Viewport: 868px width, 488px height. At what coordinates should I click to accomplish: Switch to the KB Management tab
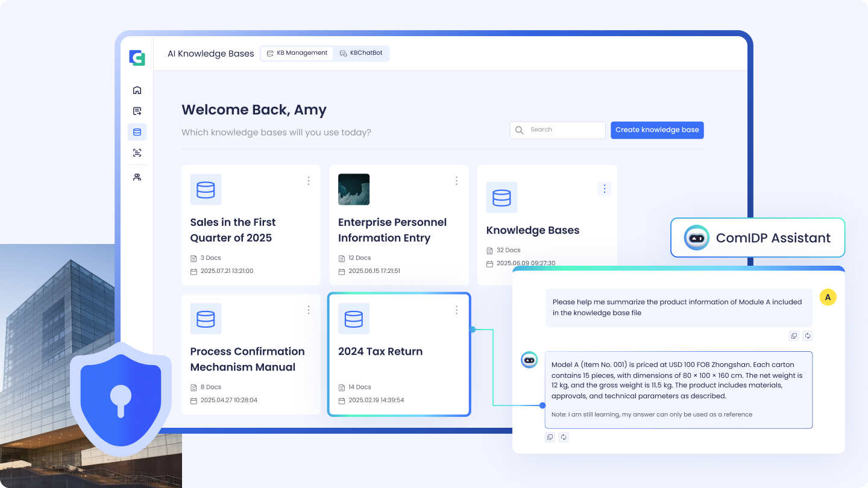(x=297, y=53)
